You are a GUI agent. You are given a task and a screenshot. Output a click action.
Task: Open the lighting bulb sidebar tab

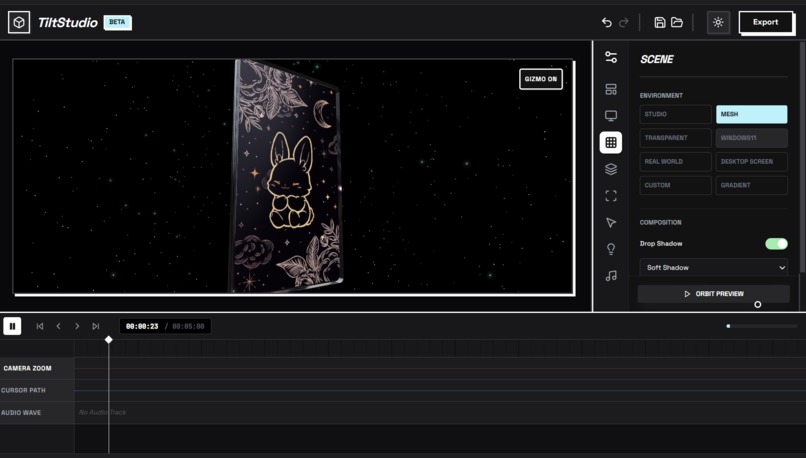pyautogui.click(x=611, y=249)
